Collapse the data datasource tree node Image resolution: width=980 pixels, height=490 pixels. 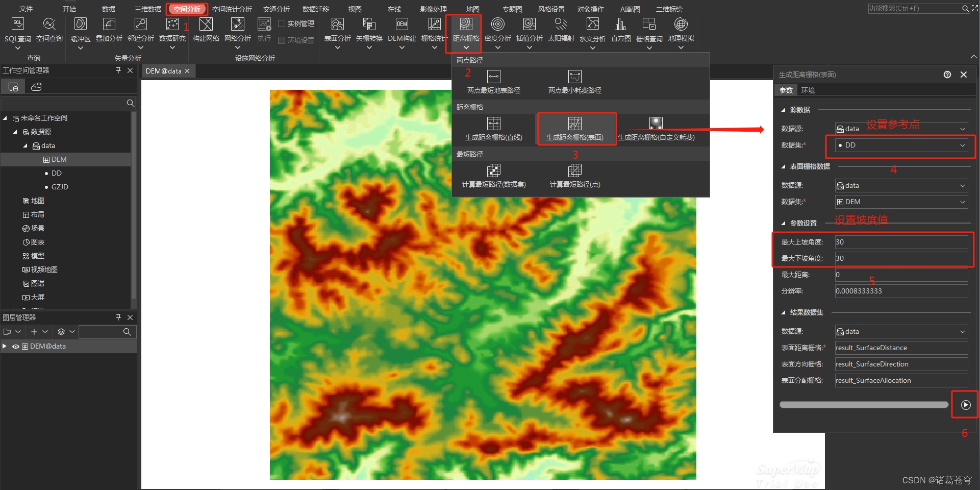pyautogui.click(x=24, y=145)
